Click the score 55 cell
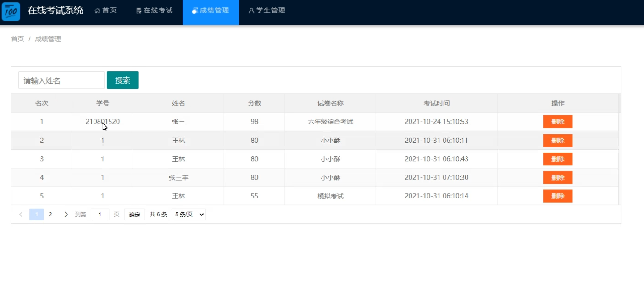 (x=255, y=196)
